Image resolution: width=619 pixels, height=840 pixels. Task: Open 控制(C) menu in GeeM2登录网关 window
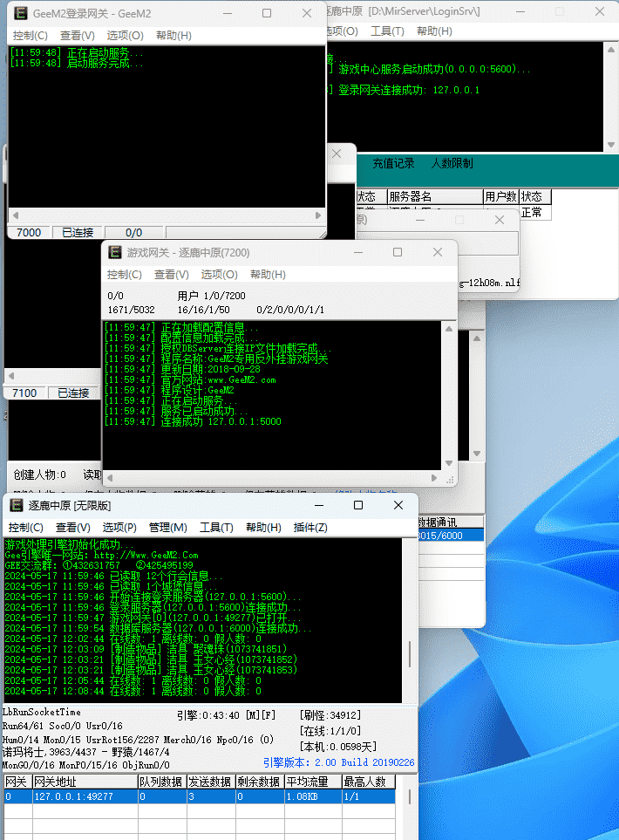pyautogui.click(x=30, y=36)
